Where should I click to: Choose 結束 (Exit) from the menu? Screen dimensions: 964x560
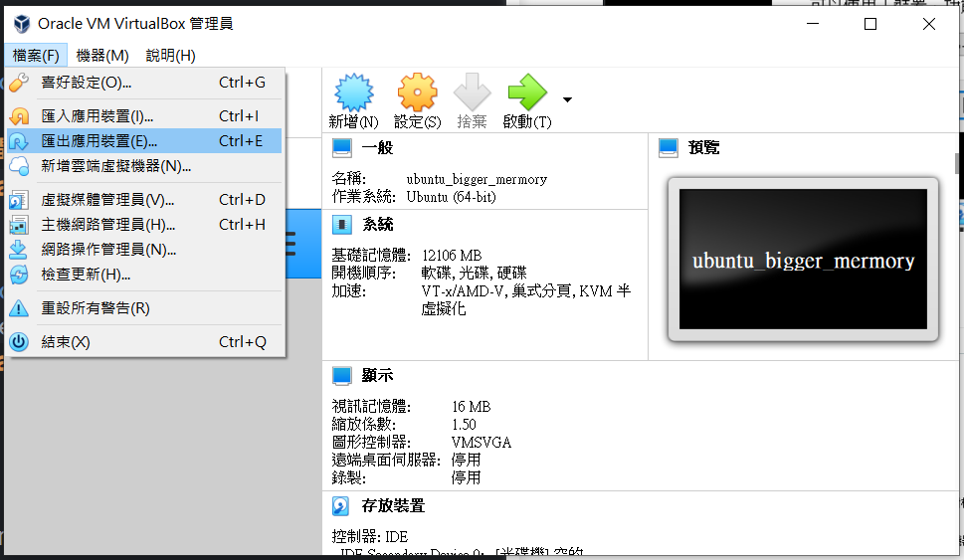(x=66, y=342)
